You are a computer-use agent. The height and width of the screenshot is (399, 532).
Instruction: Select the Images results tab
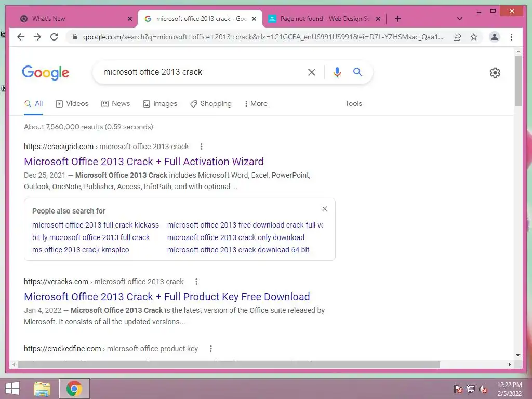pos(160,104)
